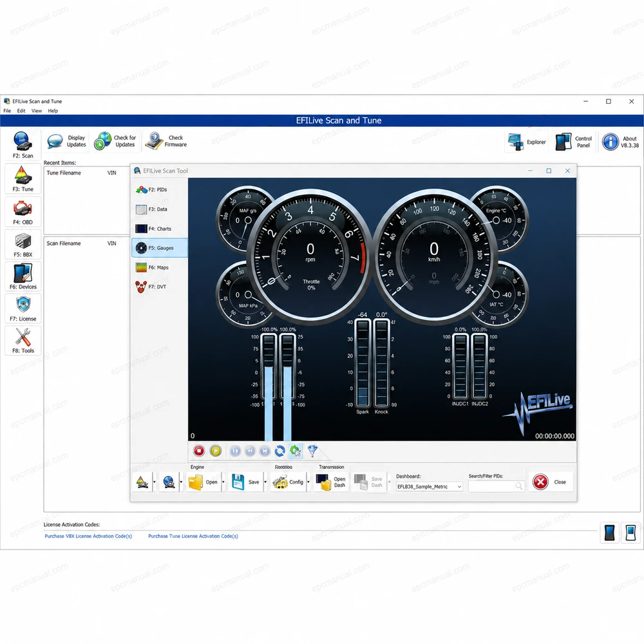
Task: Click the yellow play button
Action: 216,451
